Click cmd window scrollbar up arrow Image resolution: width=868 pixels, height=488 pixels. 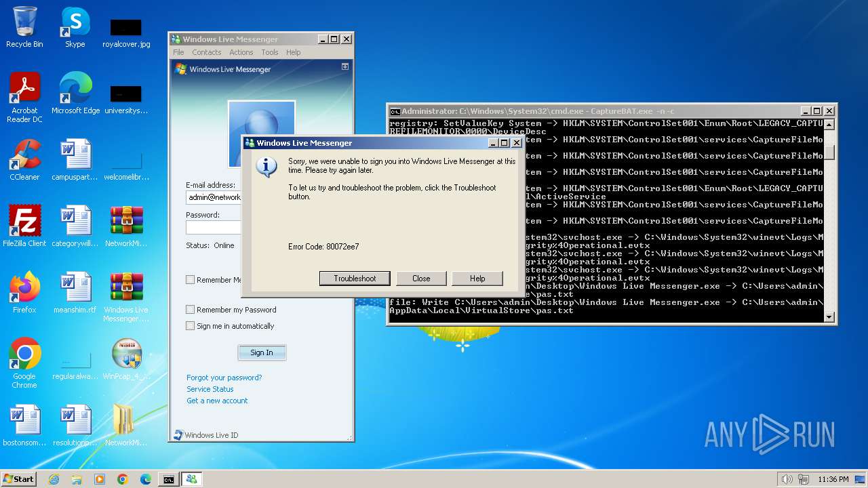pos(829,125)
